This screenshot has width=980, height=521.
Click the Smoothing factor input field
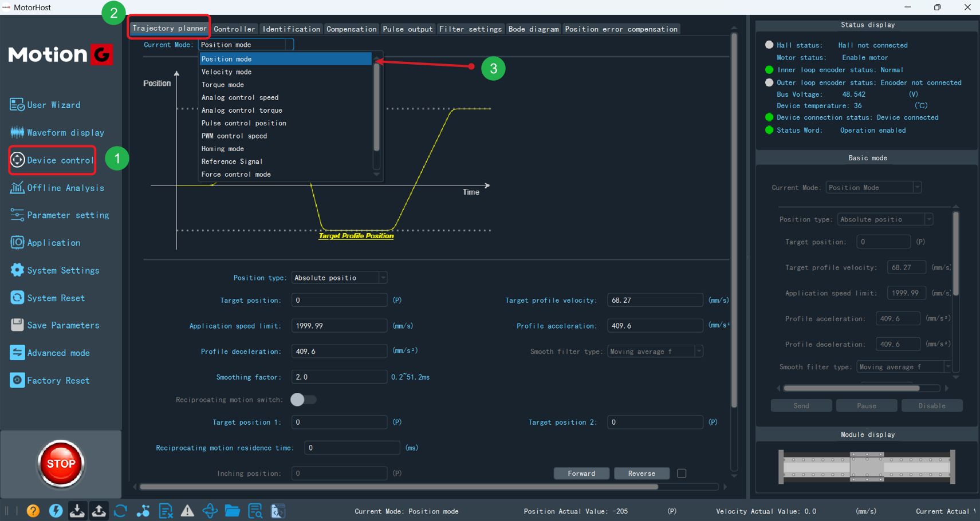coord(339,377)
